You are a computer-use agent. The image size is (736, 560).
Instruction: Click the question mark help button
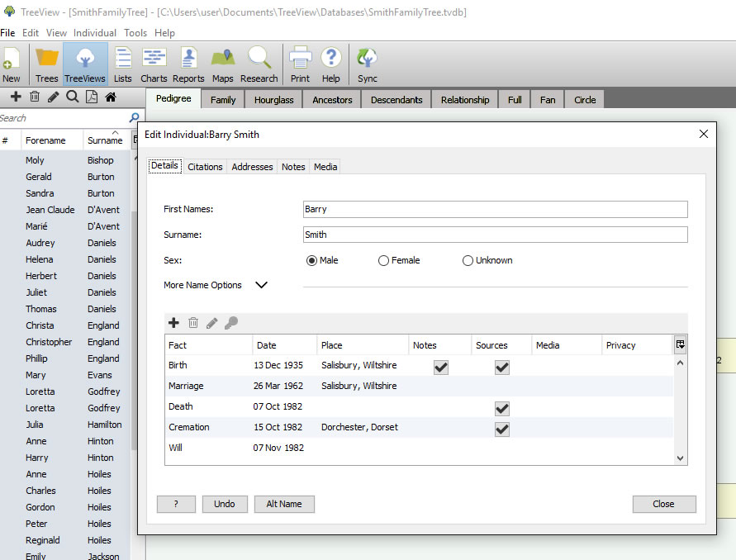click(x=176, y=504)
